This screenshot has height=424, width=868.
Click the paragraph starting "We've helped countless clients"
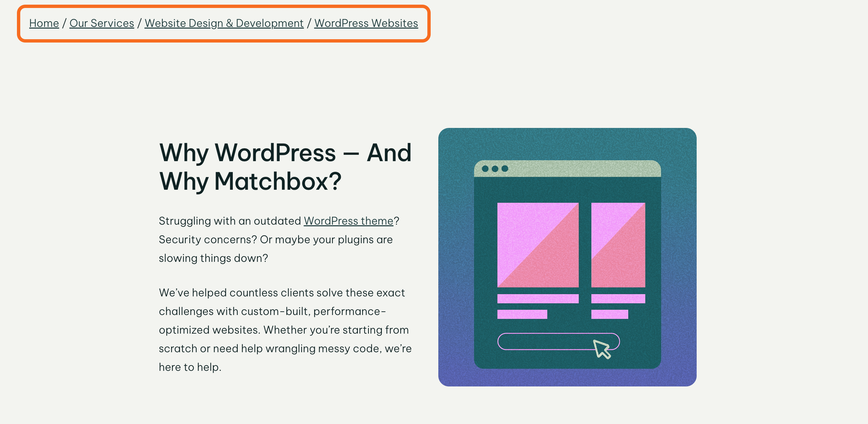click(285, 330)
